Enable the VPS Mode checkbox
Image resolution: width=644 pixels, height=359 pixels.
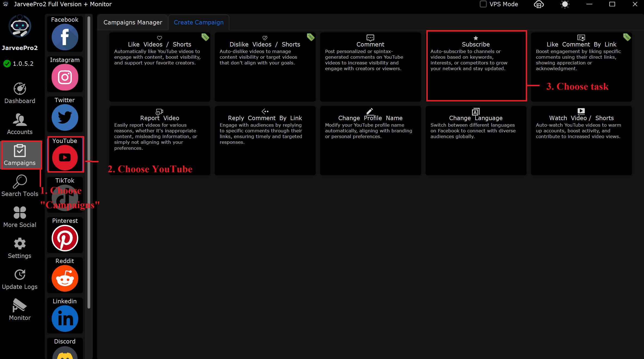(483, 4)
